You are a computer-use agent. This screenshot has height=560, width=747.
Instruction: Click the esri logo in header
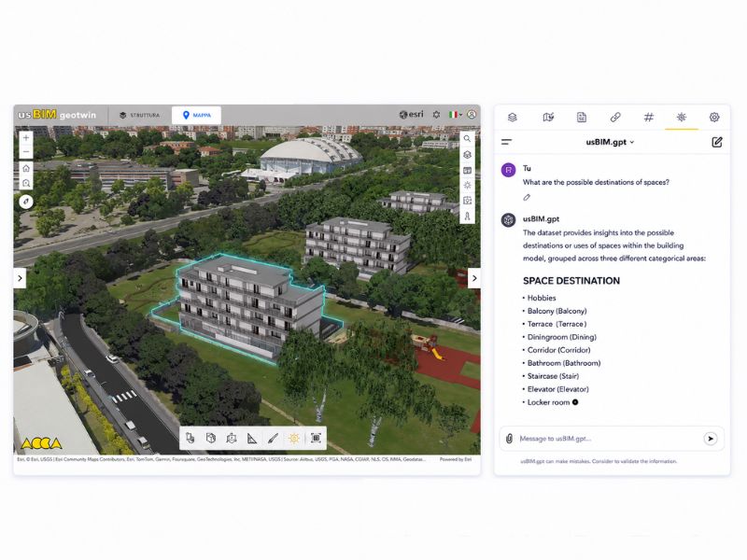pos(411,114)
